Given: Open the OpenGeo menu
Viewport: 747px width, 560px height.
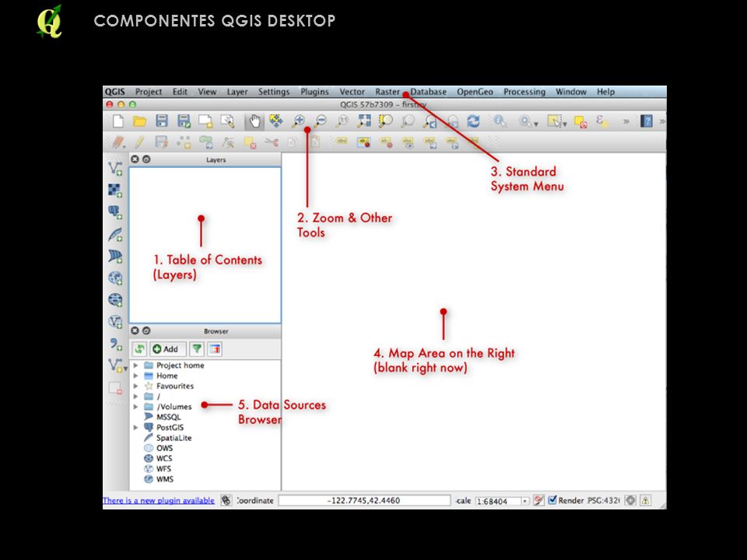Looking at the screenshot, I should tap(475, 92).
